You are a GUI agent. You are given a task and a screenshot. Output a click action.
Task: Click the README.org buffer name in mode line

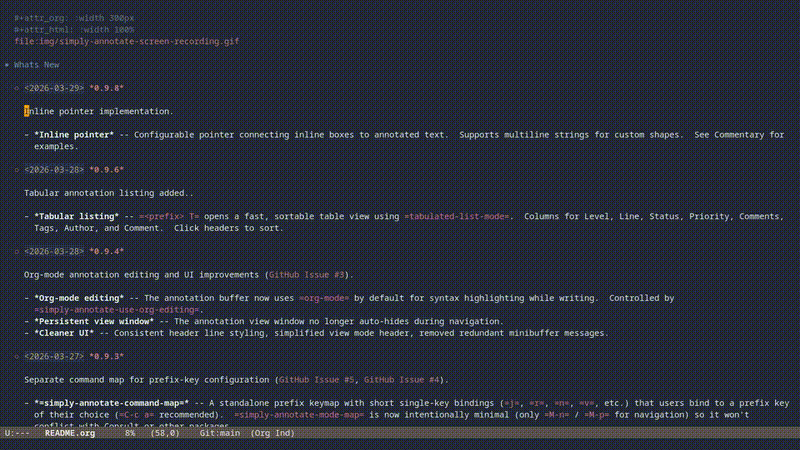pyautogui.click(x=70, y=433)
